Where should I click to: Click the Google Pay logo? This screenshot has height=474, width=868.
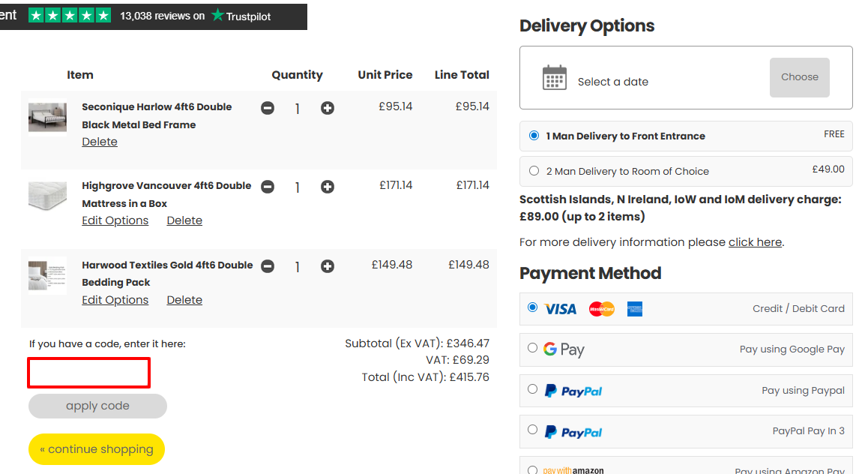coord(564,349)
